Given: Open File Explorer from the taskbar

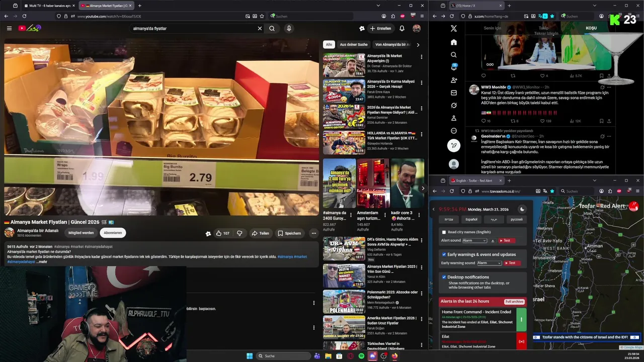Looking at the screenshot, I should pos(328,356).
